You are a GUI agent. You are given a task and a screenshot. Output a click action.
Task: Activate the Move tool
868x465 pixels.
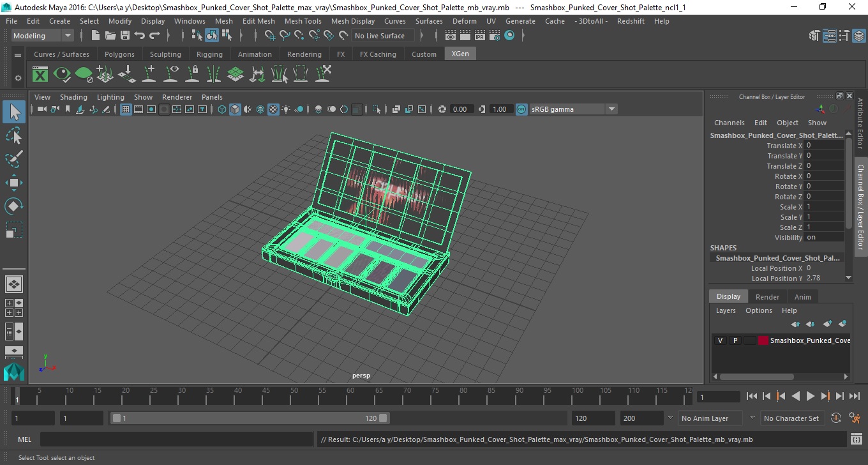pos(14,183)
